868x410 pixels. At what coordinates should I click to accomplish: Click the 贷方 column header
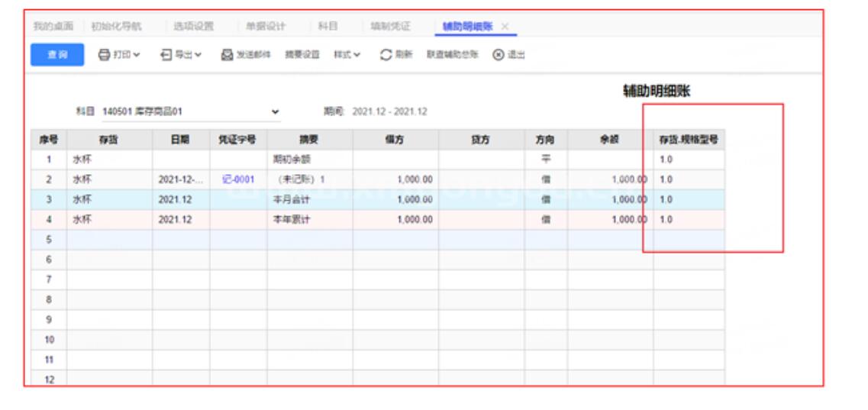click(482, 140)
